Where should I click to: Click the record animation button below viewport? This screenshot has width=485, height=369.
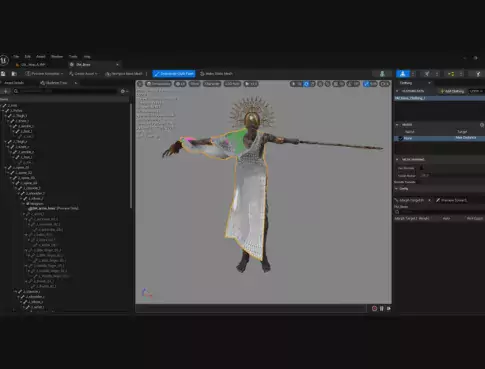374,309
